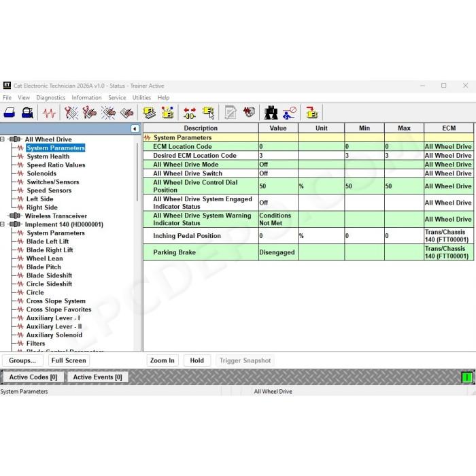The height and width of the screenshot is (476, 476).
Task: Click the Value column header
Action: (x=278, y=128)
